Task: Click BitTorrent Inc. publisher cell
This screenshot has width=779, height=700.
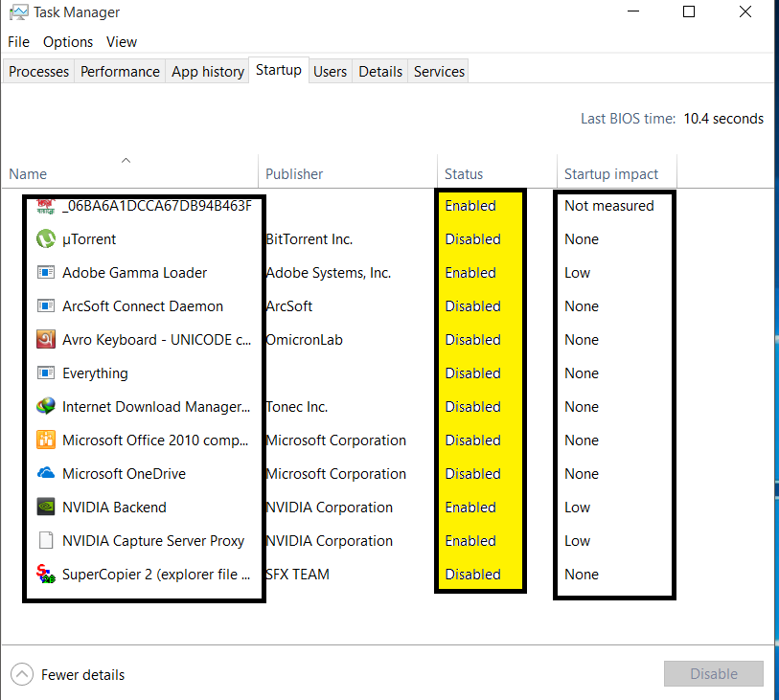Action: 309,239
